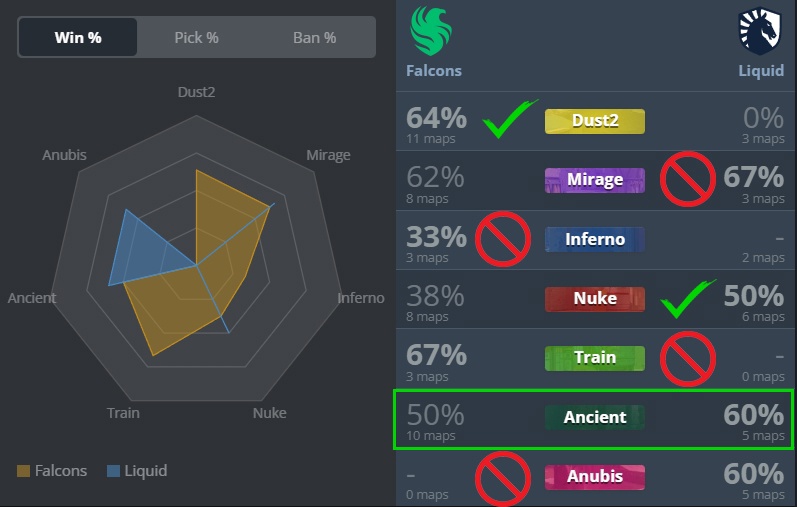Click the red ban icon beside Mirage

pyautogui.click(x=688, y=178)
